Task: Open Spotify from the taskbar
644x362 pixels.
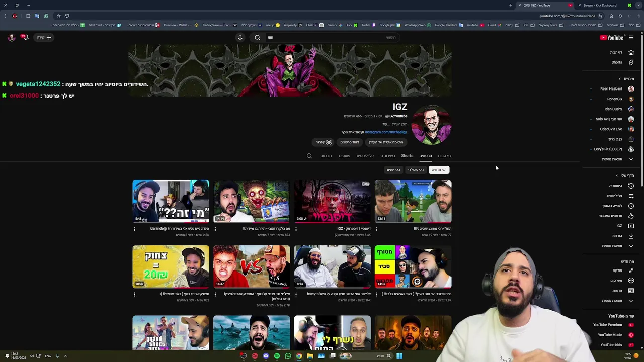Action: point(277,356)
